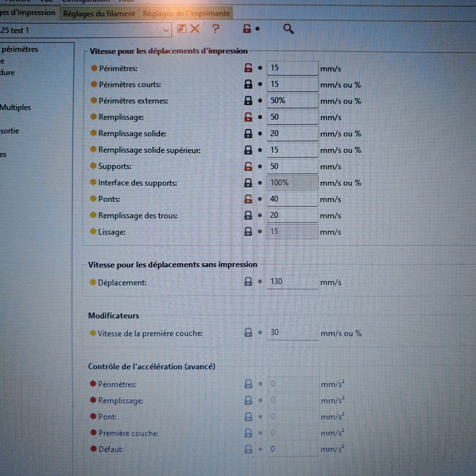This screenshot has height=476, width=476.
Task: Select Multiples in the left sidebar
Action: (x=15, y=107)
